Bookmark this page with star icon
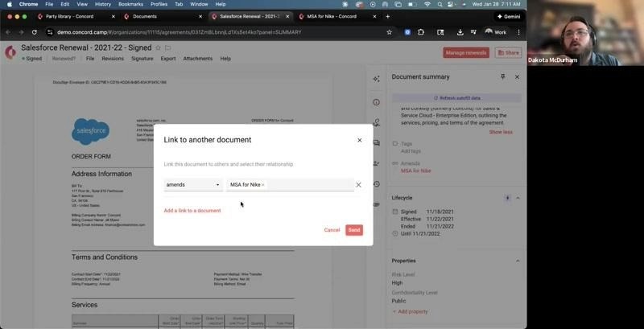Screen dimensions: 644x329 coord(390,32)
